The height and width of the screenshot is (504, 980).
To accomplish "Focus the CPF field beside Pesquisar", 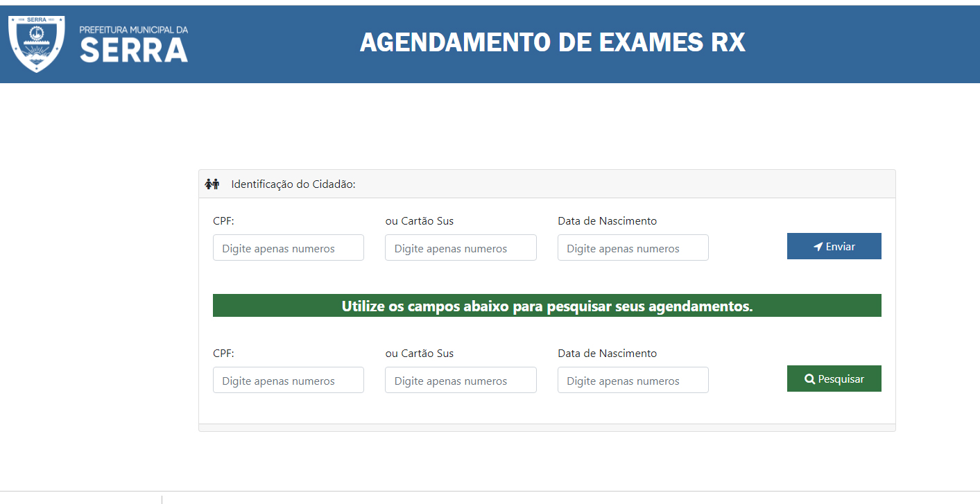I will [289, 380].
